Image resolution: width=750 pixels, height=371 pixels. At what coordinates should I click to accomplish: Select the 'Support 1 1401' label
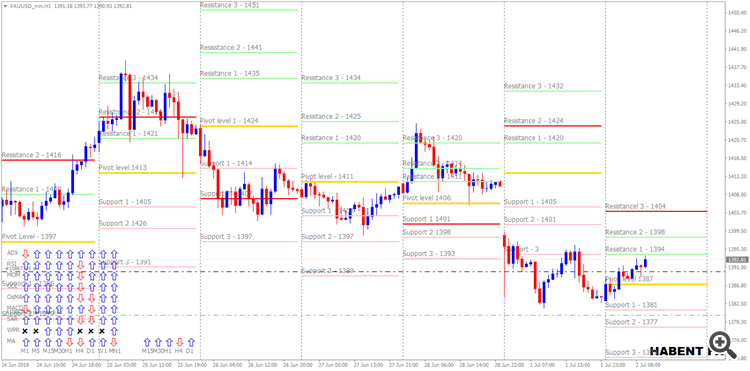(x=426, y=218)
